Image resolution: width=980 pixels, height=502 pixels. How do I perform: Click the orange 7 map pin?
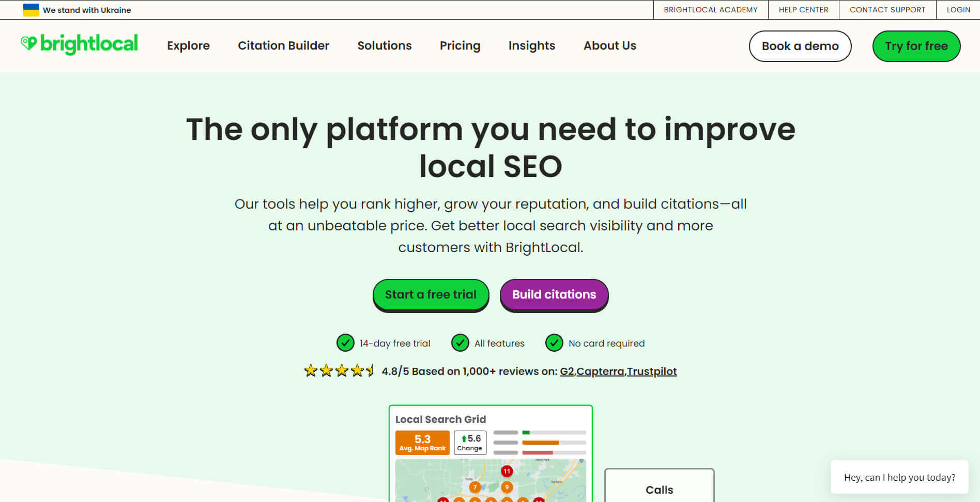point(475,487)
